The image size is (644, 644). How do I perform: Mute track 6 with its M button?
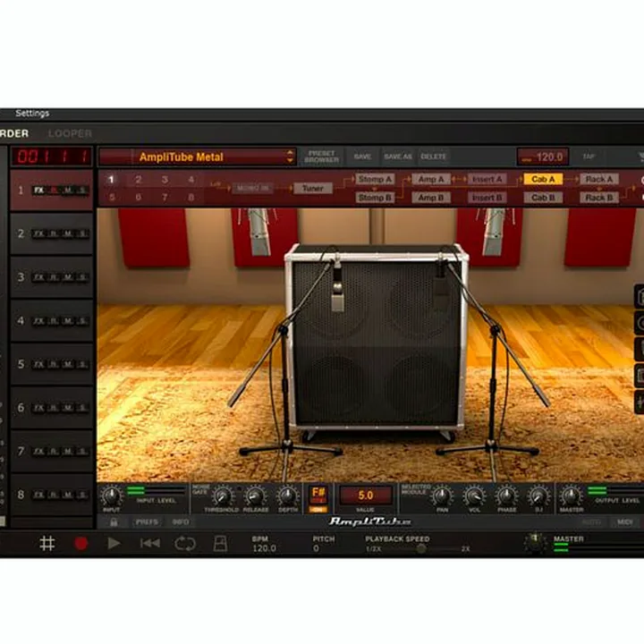click(68, 408)
